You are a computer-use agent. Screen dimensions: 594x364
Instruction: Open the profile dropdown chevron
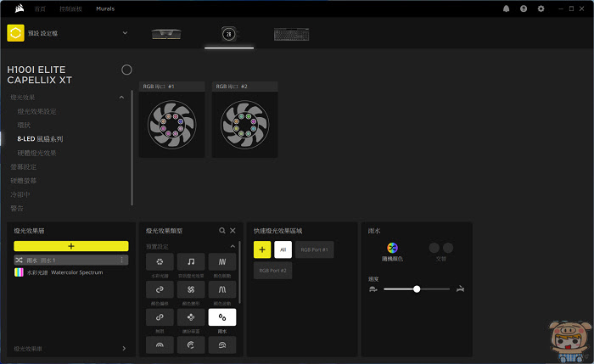(x=125, y=33)
